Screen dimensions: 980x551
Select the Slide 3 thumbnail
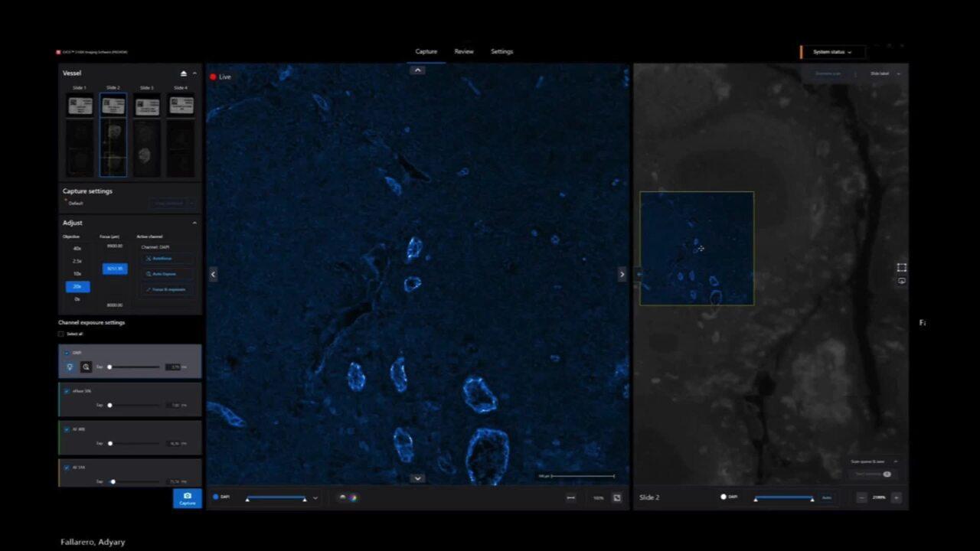click(147, 135)
